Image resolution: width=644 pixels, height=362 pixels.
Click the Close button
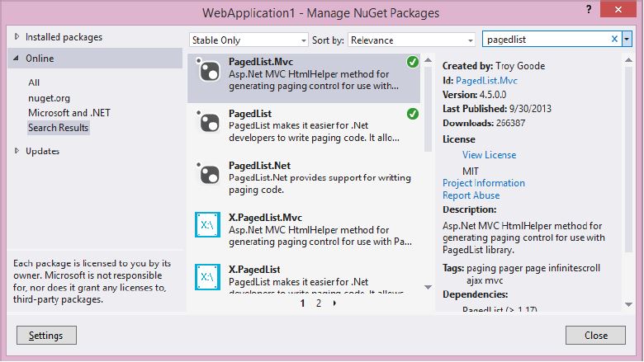[x=595, y=336]
